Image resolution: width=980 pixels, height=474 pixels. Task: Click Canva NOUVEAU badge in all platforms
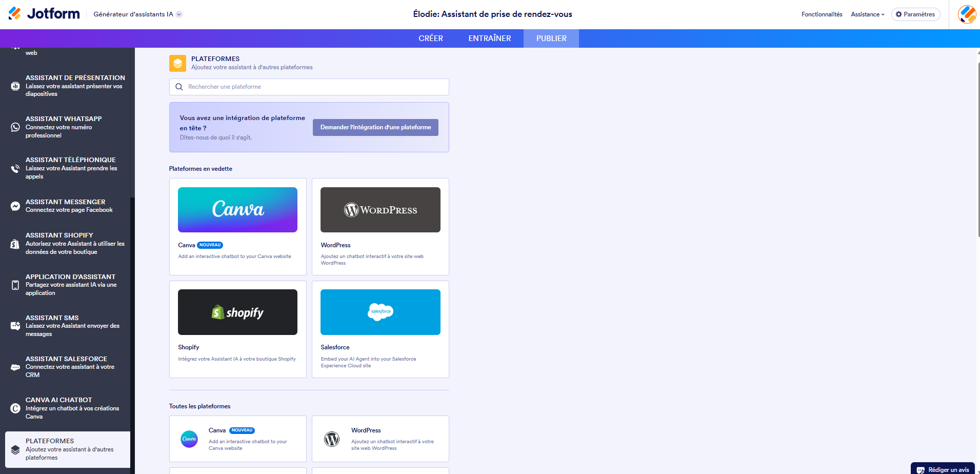tap(242, 430)
